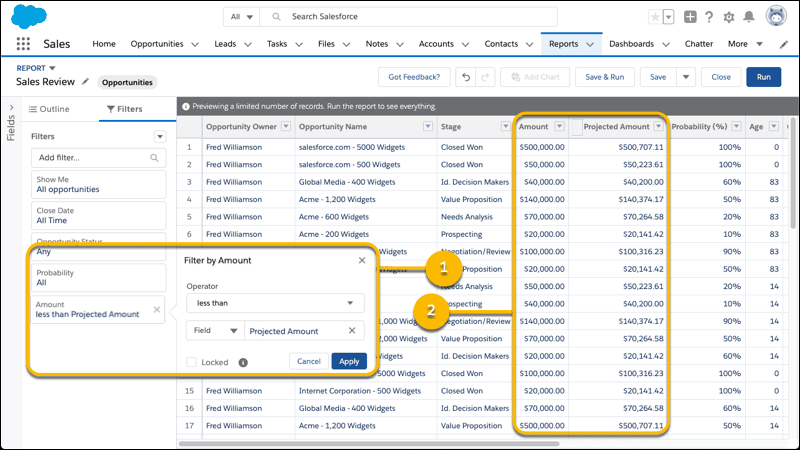Open the Filters panel options dropdown
The width and height of the screenshot is (800, 450).
coord(160,137)
